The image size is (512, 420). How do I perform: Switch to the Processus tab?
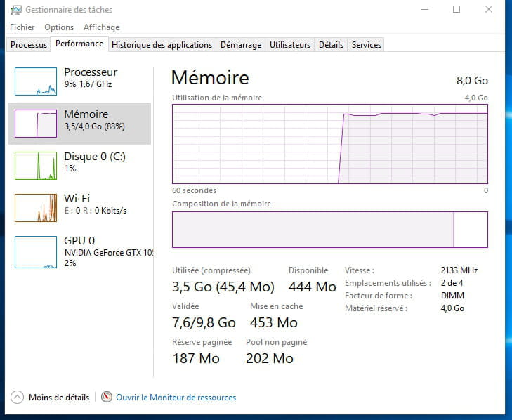click(29, 45)
